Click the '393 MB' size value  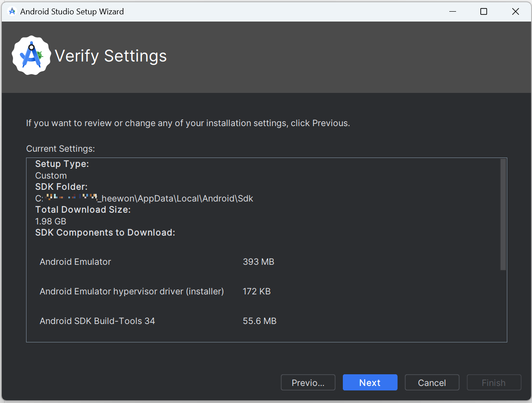(x=258, y=262)
